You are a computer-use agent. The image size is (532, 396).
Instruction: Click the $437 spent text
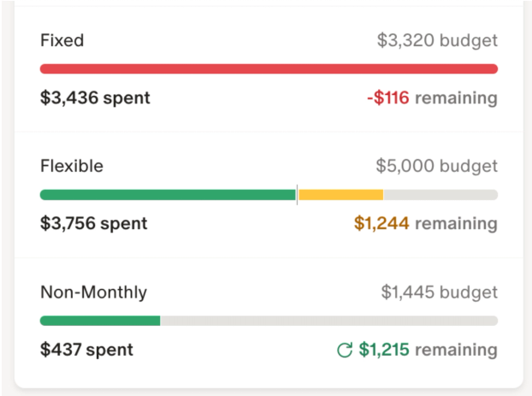(86, 350)
